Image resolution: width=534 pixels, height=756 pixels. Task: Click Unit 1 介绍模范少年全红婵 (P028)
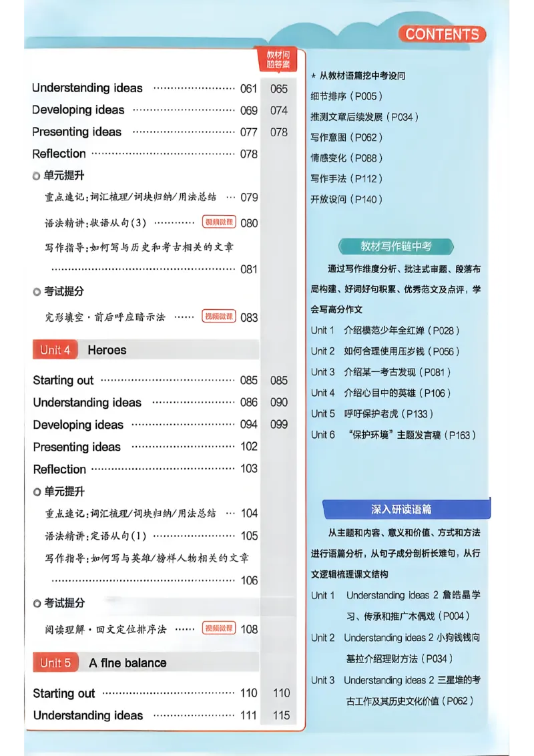tap(385, 331)
